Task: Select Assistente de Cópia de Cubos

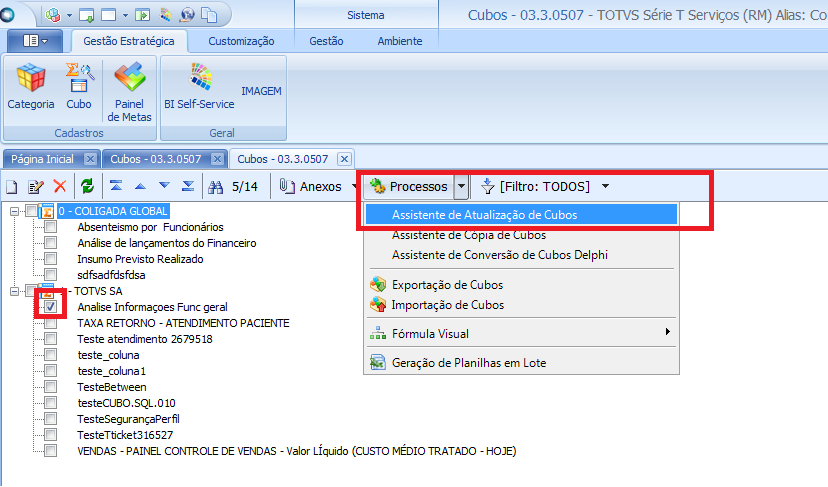Action: tap(521, 235)
